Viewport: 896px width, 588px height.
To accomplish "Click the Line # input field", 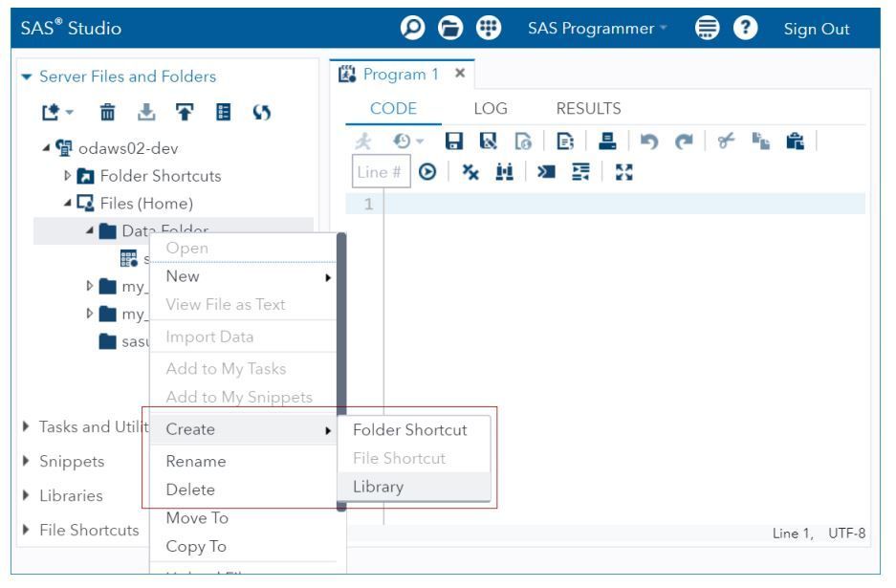I will click(382, 171).
